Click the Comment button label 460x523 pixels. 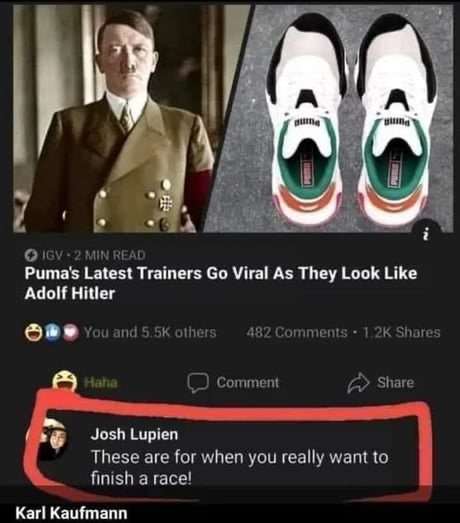pyautogui.click(x=248, y=383)
